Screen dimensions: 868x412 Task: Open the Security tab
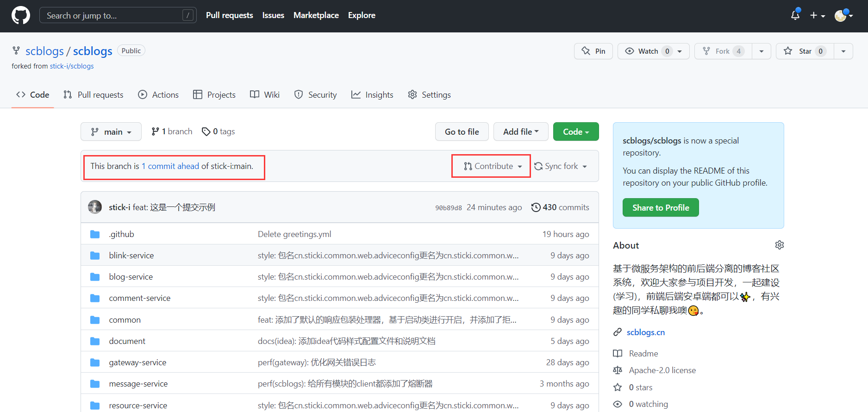pyautogui.click(x=316, y=95)
